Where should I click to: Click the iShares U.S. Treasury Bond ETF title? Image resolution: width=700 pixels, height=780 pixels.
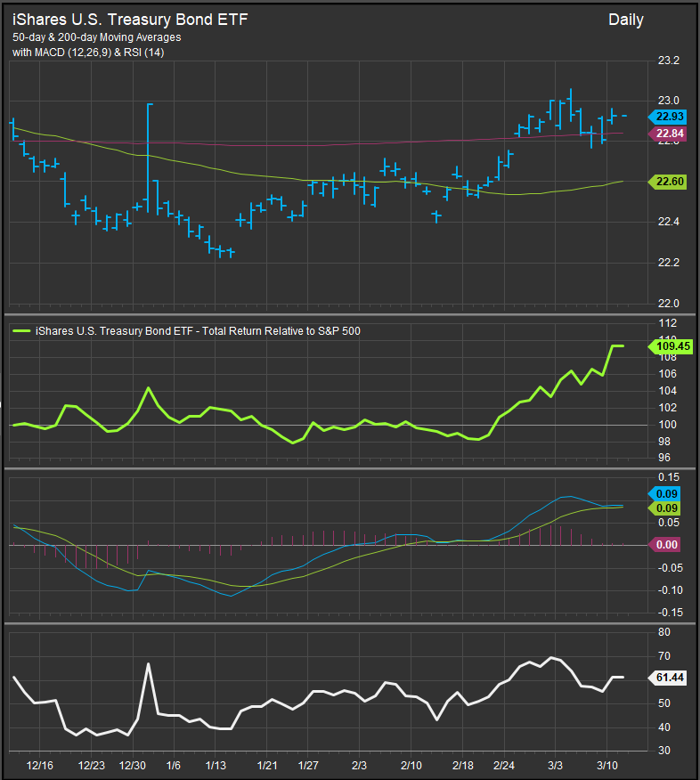tap(130, 20)
